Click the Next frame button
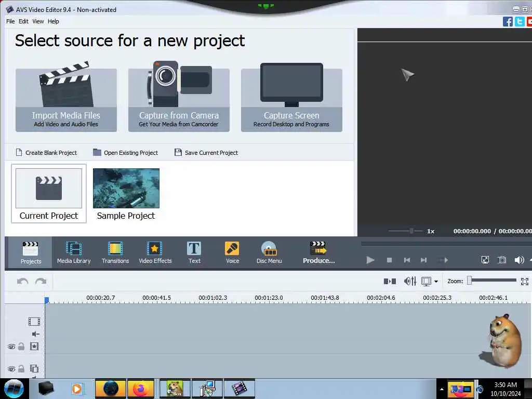Screen dimensions: 532x399 pyautogui.click(x=423, y=260)
